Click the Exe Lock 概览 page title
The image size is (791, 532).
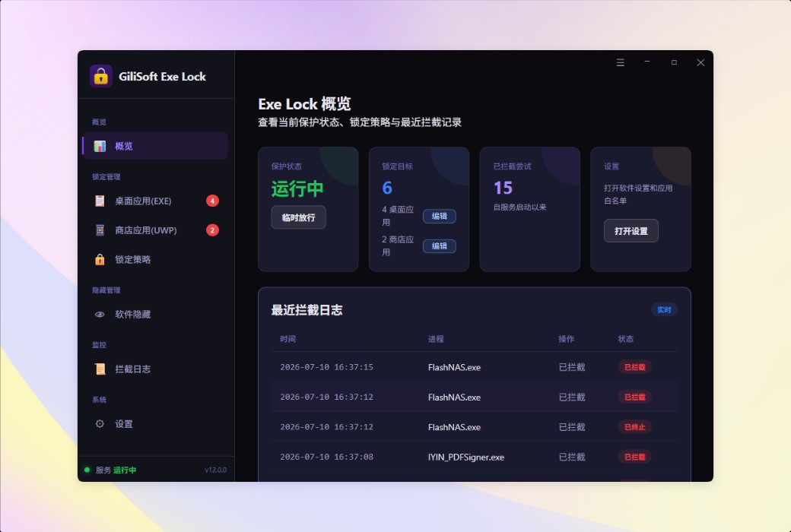pos(305,104)
